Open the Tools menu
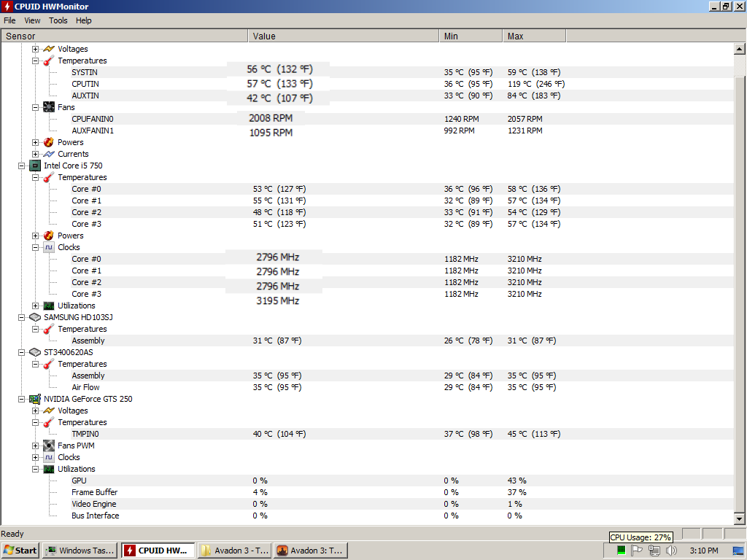Image resolution: width=747 pixels, height=560 pixels. (x=58, y=20)
